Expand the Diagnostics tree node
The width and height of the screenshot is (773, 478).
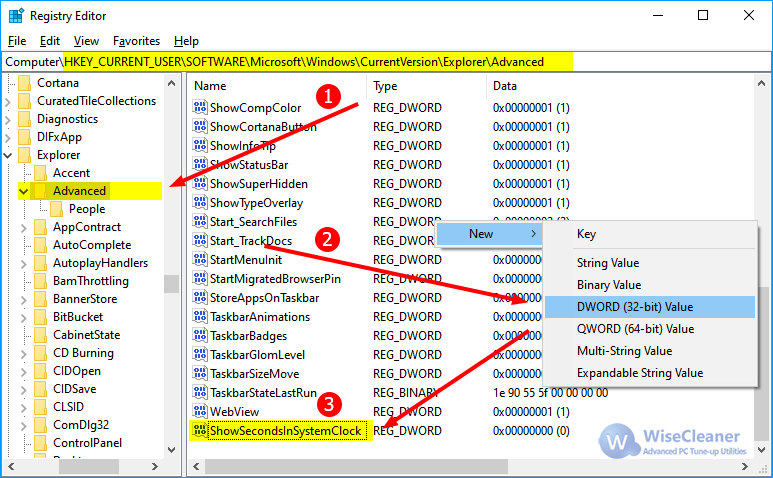(8, 119)
